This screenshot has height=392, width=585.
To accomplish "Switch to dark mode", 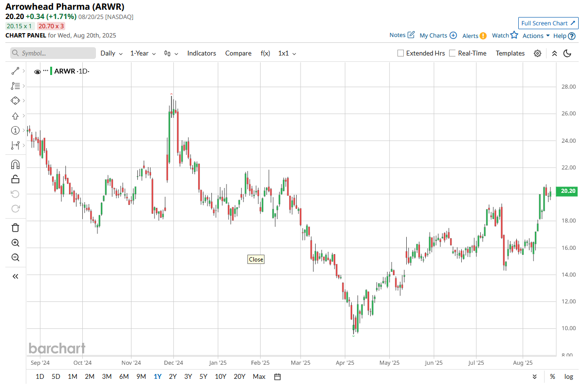I will click(x=567, y=54).
